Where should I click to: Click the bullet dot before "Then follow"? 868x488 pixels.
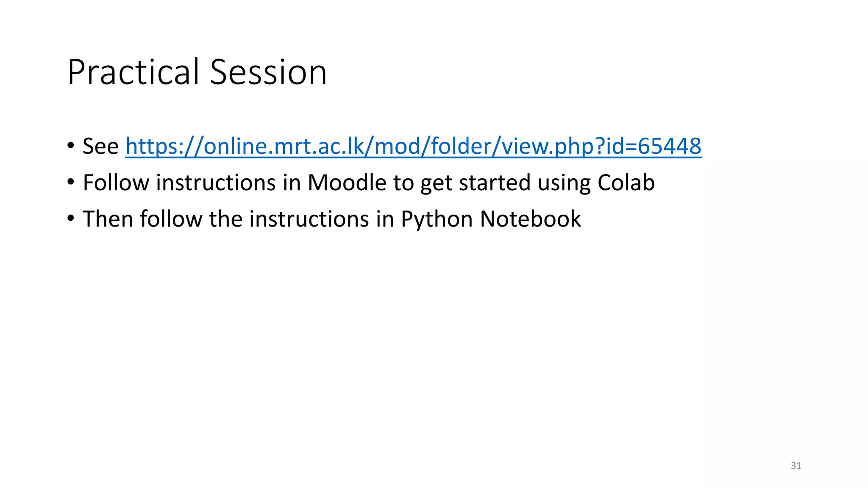pyautogui.click(x=70, y=219)
